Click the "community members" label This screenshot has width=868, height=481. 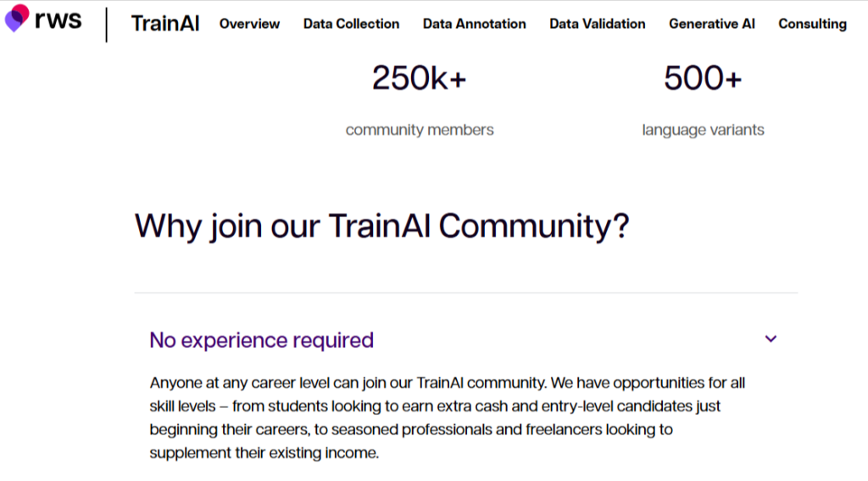[420, 130]
